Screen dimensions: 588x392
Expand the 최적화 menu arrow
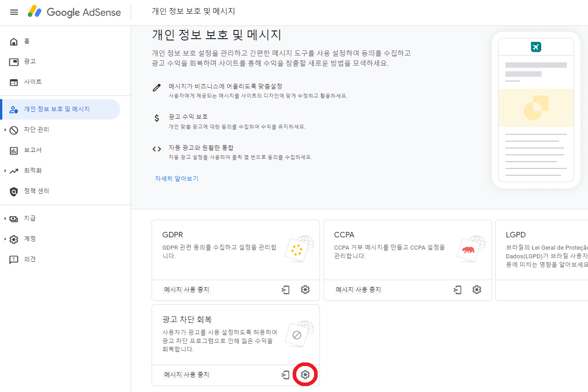coord(5,171)
